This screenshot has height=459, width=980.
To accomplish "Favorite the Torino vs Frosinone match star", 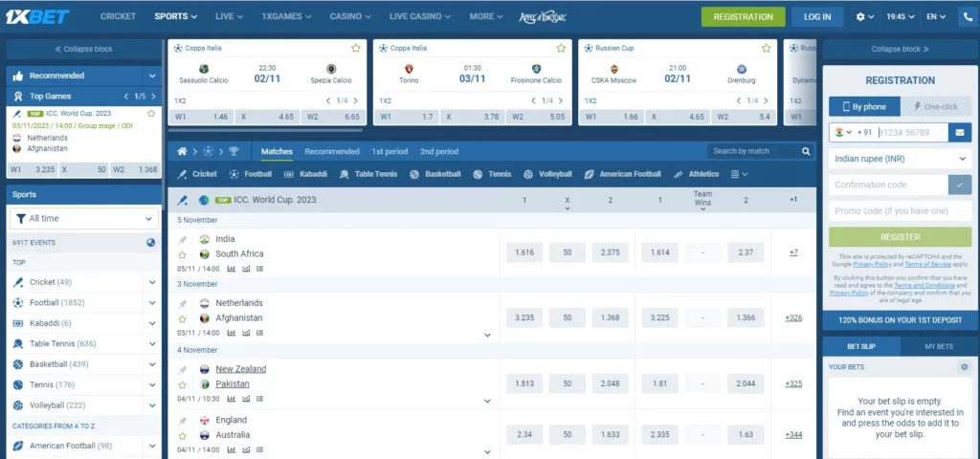I will (x=561, y=48).
